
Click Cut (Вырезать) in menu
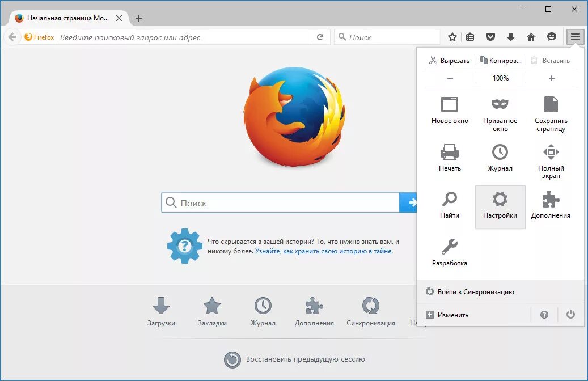point(450,60)
